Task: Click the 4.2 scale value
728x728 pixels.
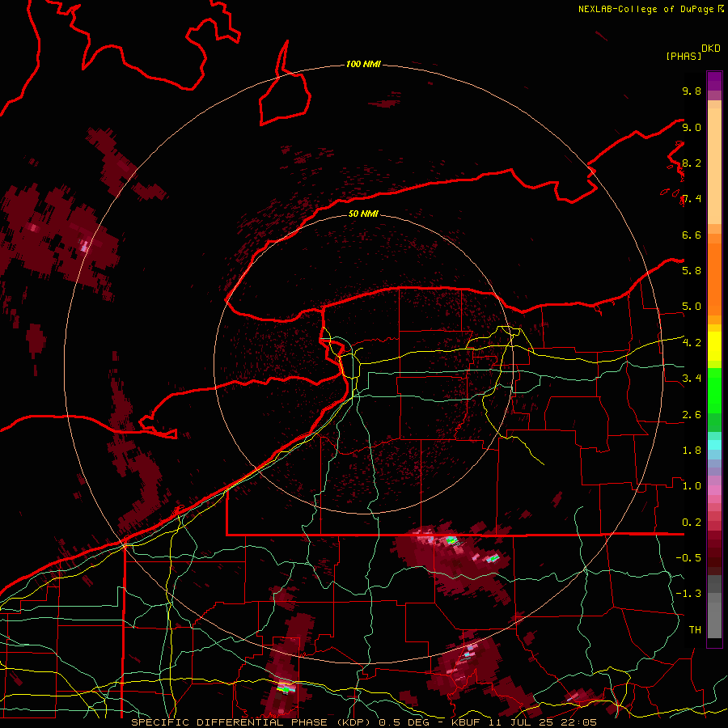Action: pyautogui.click(x=692, y=342)
